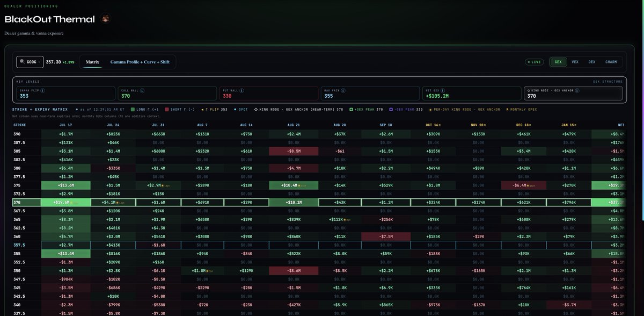The image size is (644, 316).
Task: Click the 357.30 spot price readout
Action: point(54,62)
